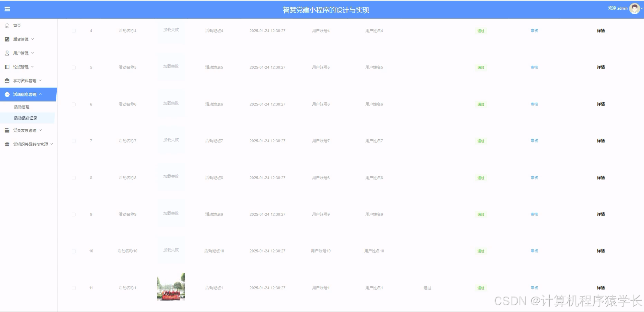Click the green 通过 tag in row 5
The image size is (644, 312).
(481, 67)
